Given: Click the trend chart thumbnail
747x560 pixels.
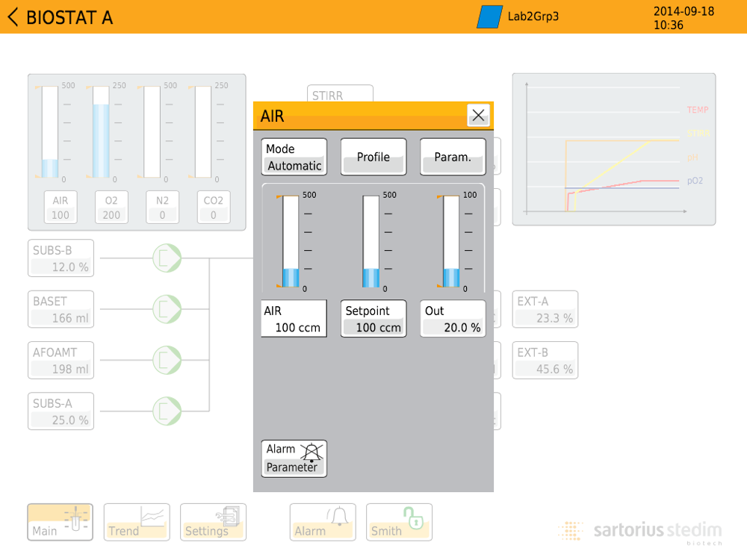Looking at the screenshot, I should pos(613,149).
